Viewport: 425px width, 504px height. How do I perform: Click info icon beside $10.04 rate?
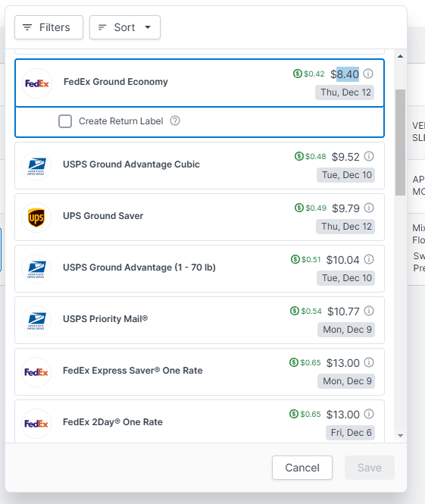tap(369, 259)
